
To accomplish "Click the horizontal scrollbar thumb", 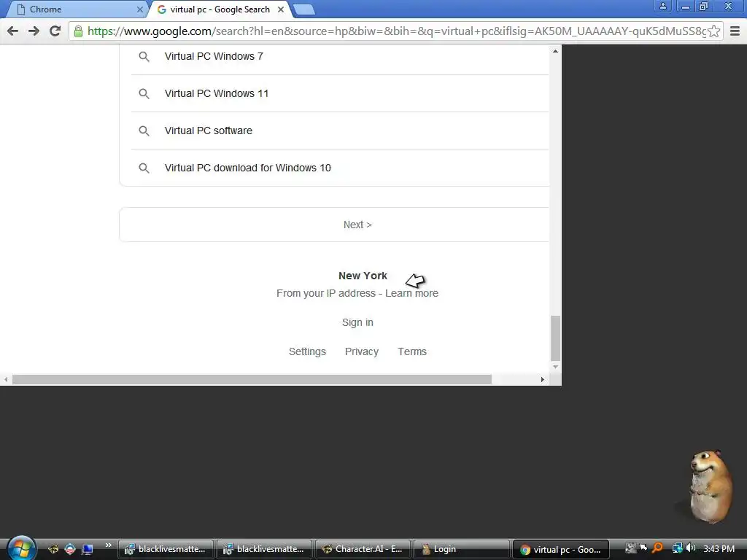I will pyautogui.click(x=252, y=379).
